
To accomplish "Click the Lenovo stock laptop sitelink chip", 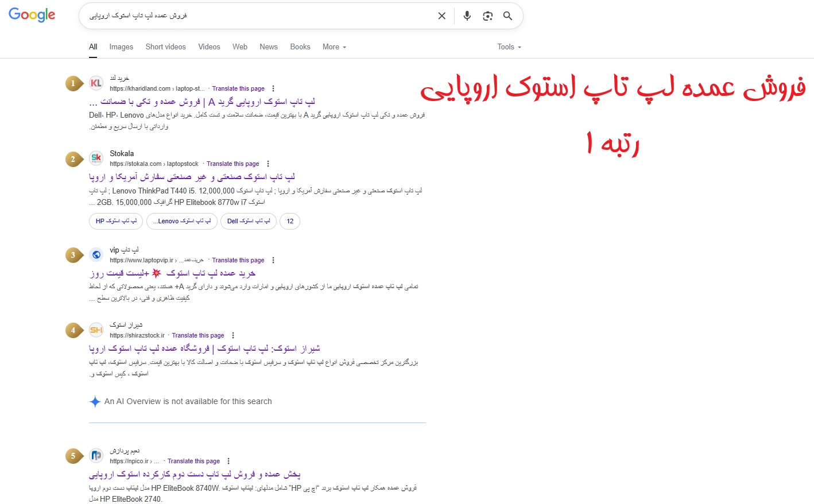I will point(182,222).
